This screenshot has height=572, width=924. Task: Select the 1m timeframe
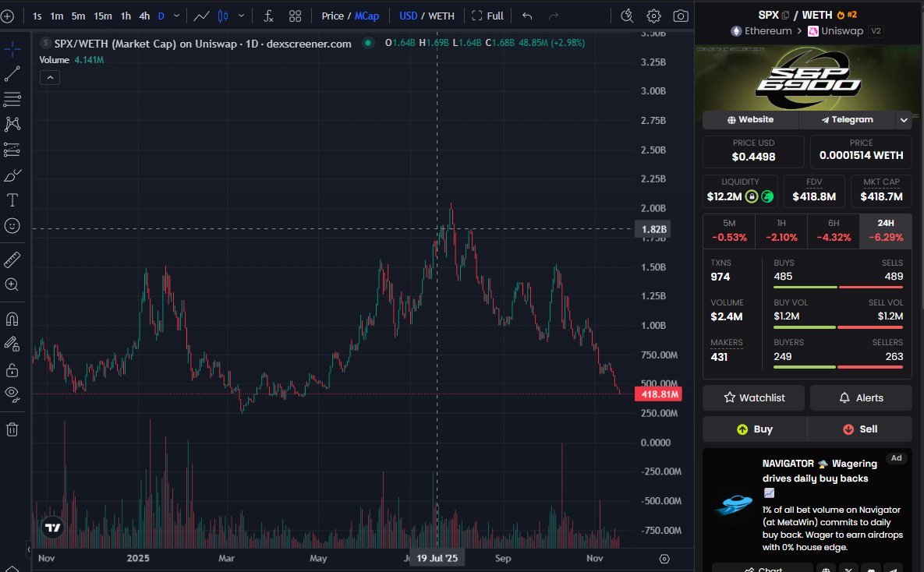(57, 16)
